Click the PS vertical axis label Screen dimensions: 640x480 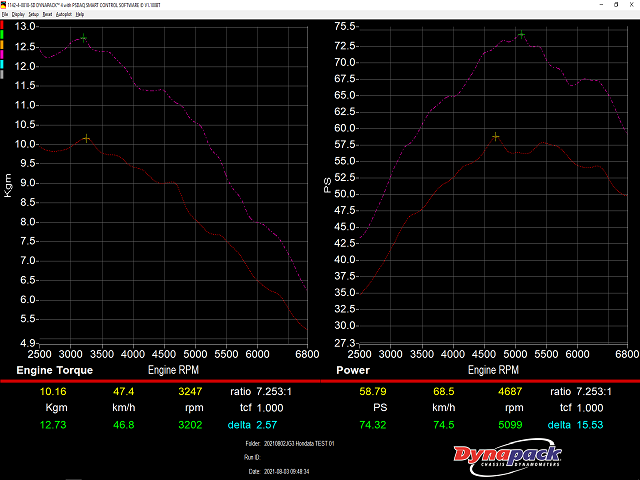click(x=327, y=186)
